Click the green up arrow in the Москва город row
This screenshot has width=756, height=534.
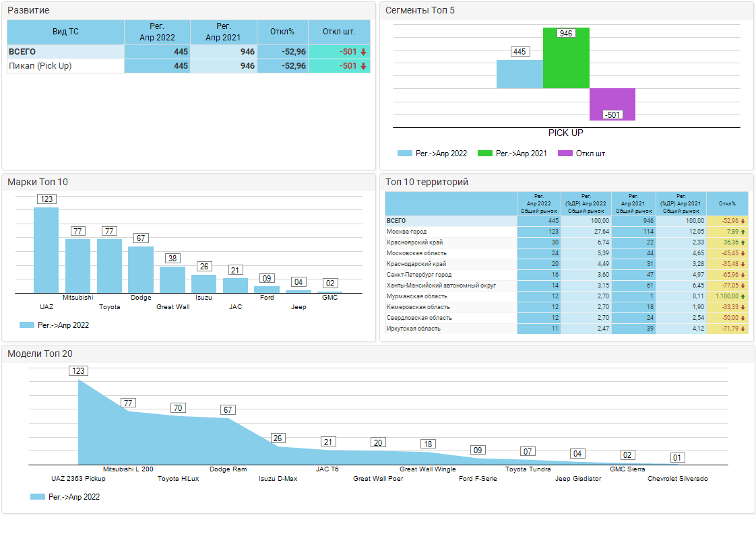pos(743,232)
